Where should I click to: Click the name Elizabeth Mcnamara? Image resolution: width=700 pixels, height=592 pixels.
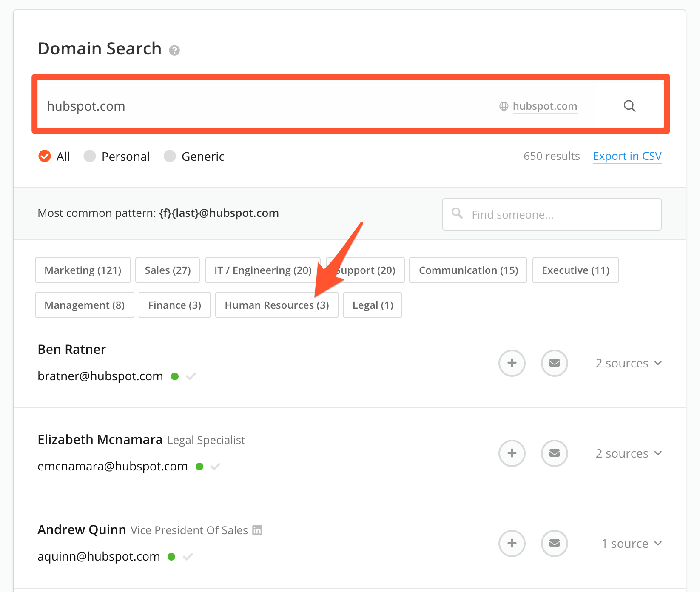click(100, 440)
